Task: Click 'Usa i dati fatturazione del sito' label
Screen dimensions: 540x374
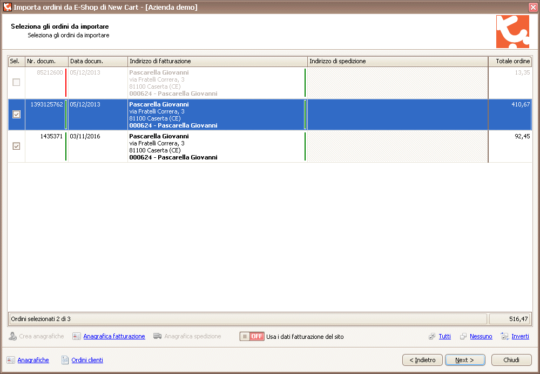Action: point(305,336)
